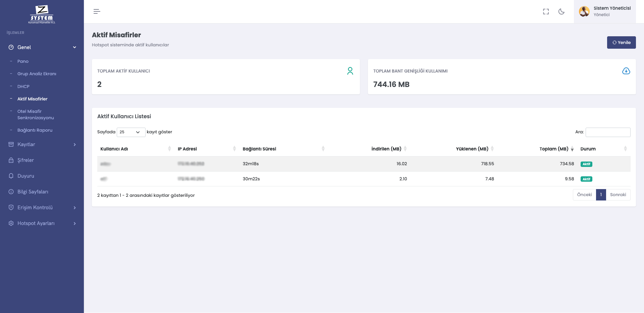Open Duyuru from the sidebar
Image resolution: width=644 pixels, height=313 pixels.
tap(25, 176)
